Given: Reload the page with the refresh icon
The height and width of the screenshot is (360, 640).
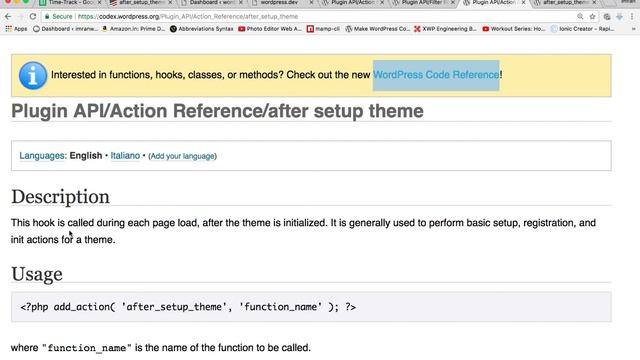Looking at the screenshot, I should click(33, 17).
